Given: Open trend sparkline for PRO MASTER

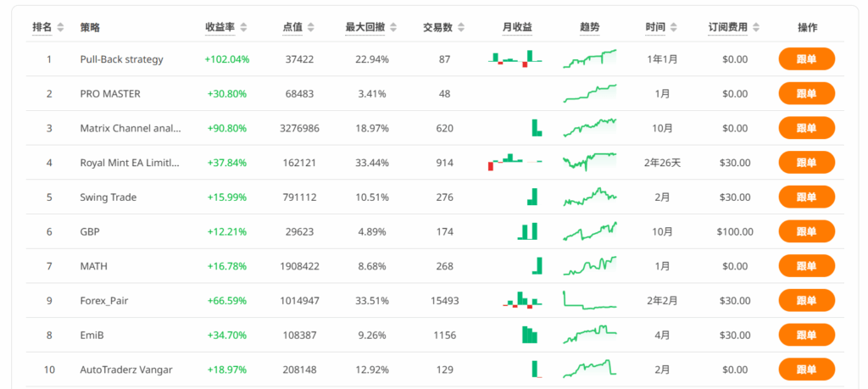Looking at the screenshot, I should click(x=589, y=93).
